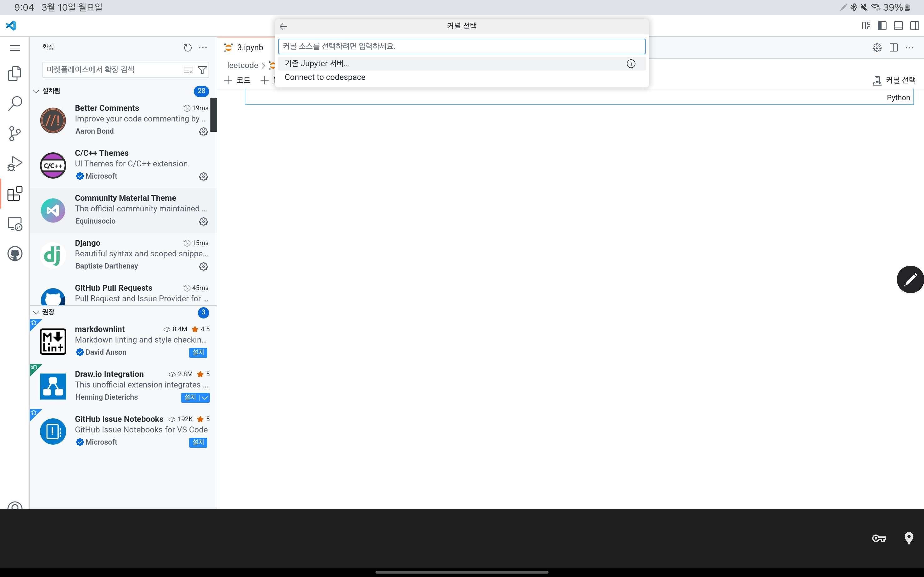Open Django extension manage gear

(203, 266)
